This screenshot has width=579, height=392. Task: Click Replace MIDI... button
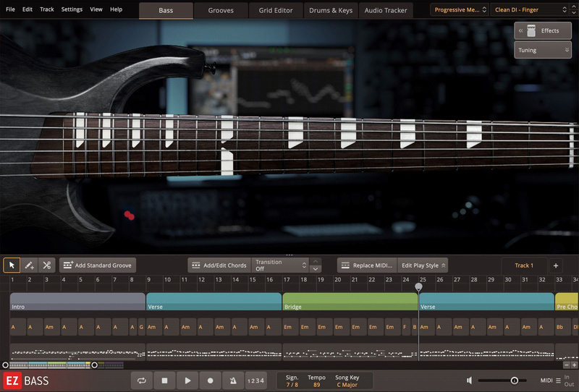tap(367, 265)
